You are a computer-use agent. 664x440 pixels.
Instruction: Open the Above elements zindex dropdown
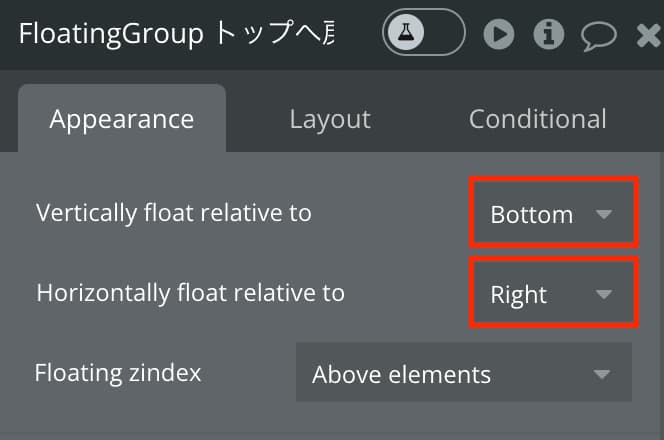click(x=464, y=372)
